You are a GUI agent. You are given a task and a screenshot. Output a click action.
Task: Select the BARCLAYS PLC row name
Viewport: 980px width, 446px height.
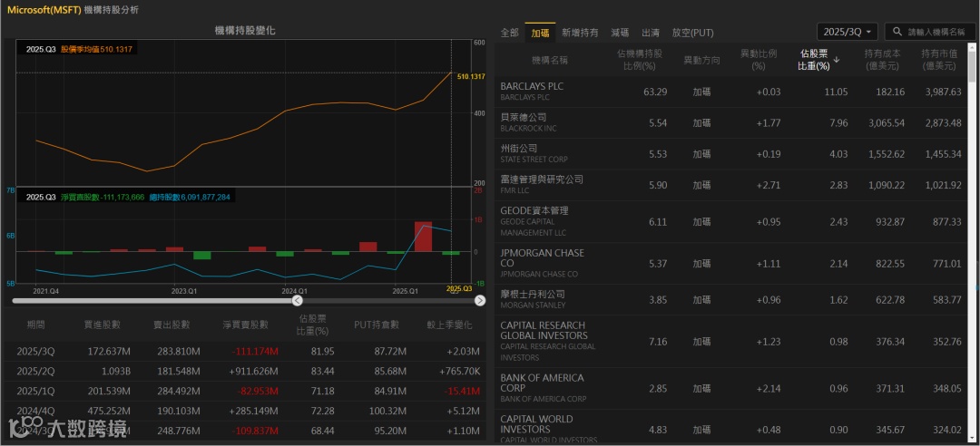pyautogui.click(x=532, y=86)
